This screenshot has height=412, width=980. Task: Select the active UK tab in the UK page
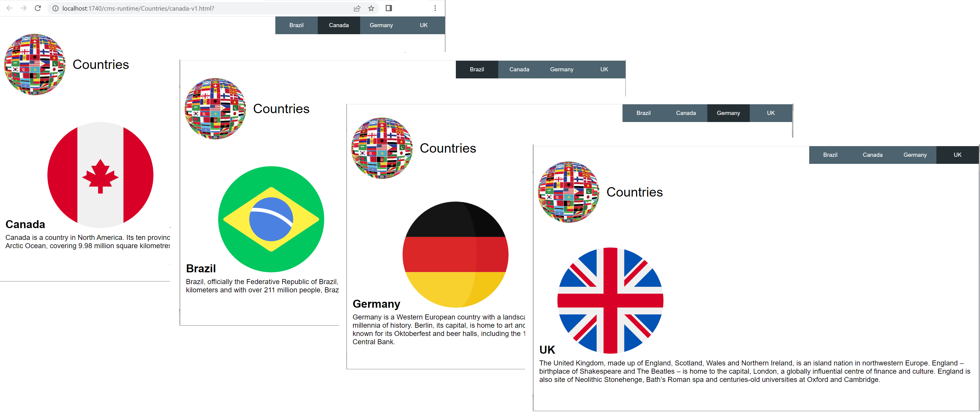tap(957, 155)
